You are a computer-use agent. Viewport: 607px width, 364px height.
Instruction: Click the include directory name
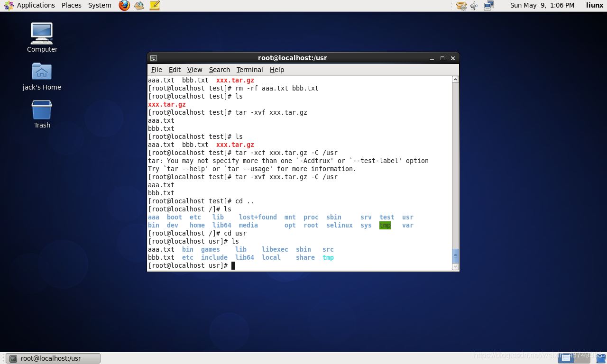(x=214, y=257)
